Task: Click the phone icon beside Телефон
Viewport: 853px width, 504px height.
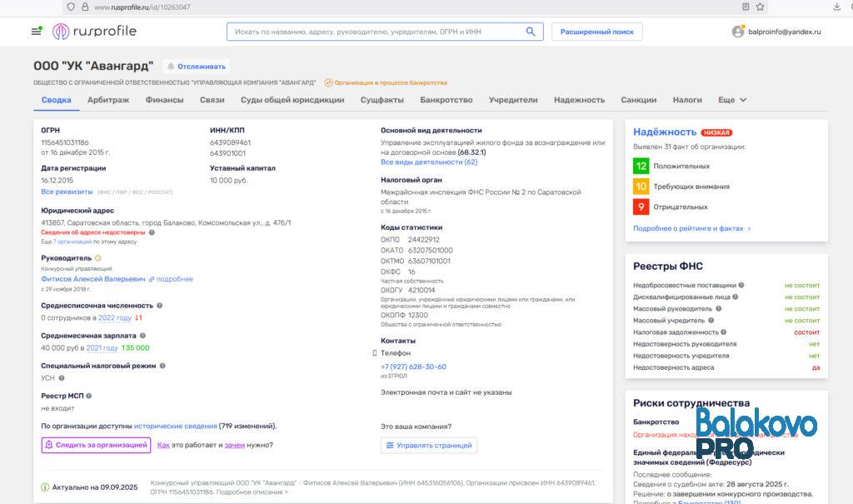Action: [x=374, y=353]
